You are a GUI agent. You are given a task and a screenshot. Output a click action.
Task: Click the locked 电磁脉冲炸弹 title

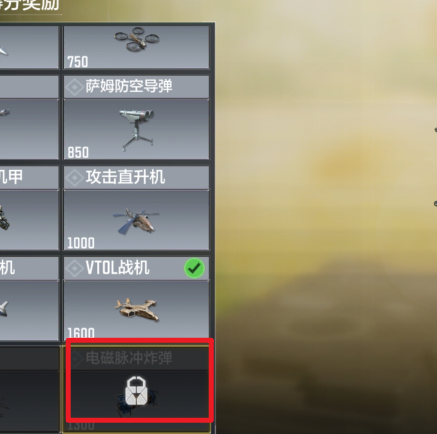pyautogui.click(x=129, y=358)
